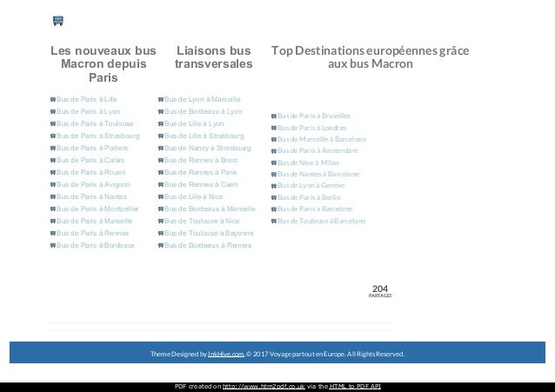Visit Bus de Paris à Berlin
Image resolution: width=555 pixels, height=392 pixels.
pos(309,197)
